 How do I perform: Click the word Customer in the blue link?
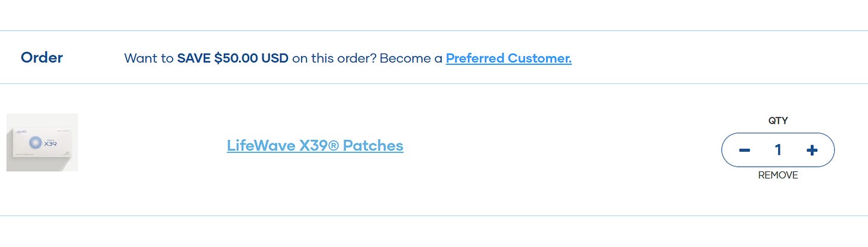pos(540,58)
